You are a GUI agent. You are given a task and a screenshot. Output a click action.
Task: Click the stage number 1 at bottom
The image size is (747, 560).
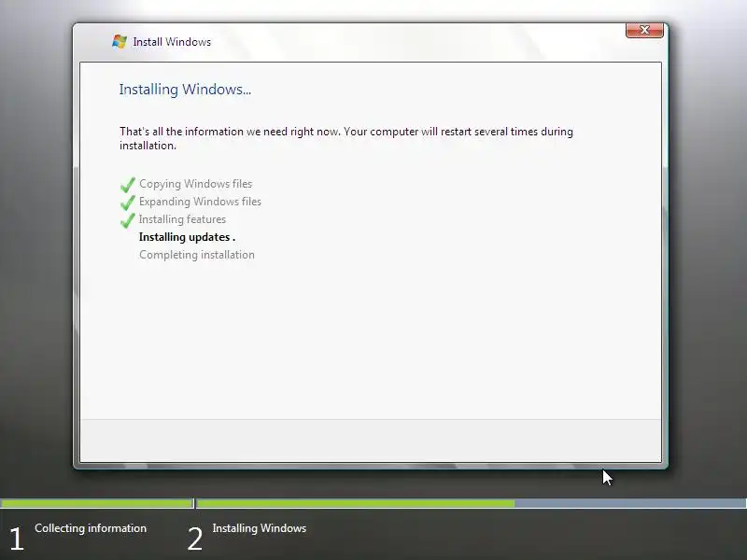17,539
